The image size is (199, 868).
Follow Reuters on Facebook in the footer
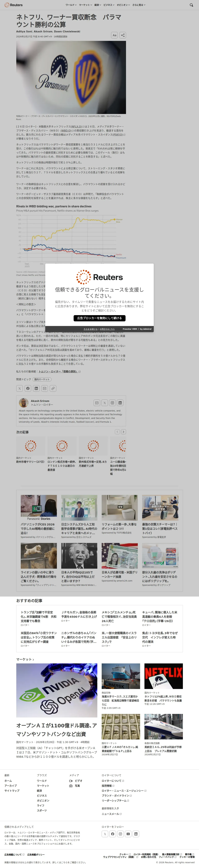tap(113, 834)
